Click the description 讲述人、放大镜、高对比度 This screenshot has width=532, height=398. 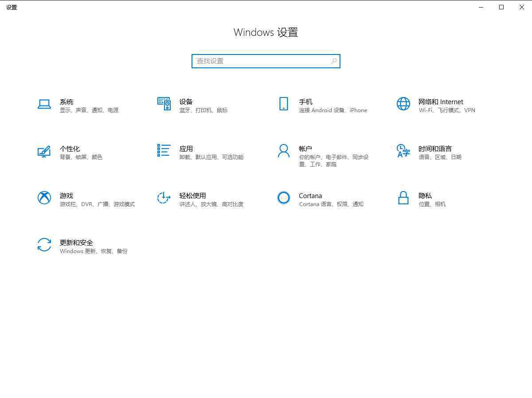211,204
